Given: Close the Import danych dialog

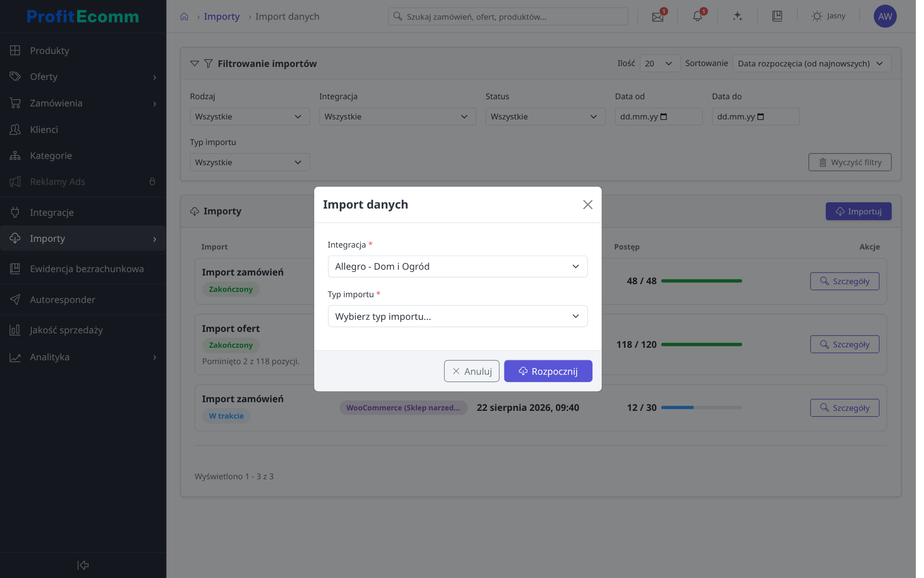Looking at the screenshot, I should (587, 205).
